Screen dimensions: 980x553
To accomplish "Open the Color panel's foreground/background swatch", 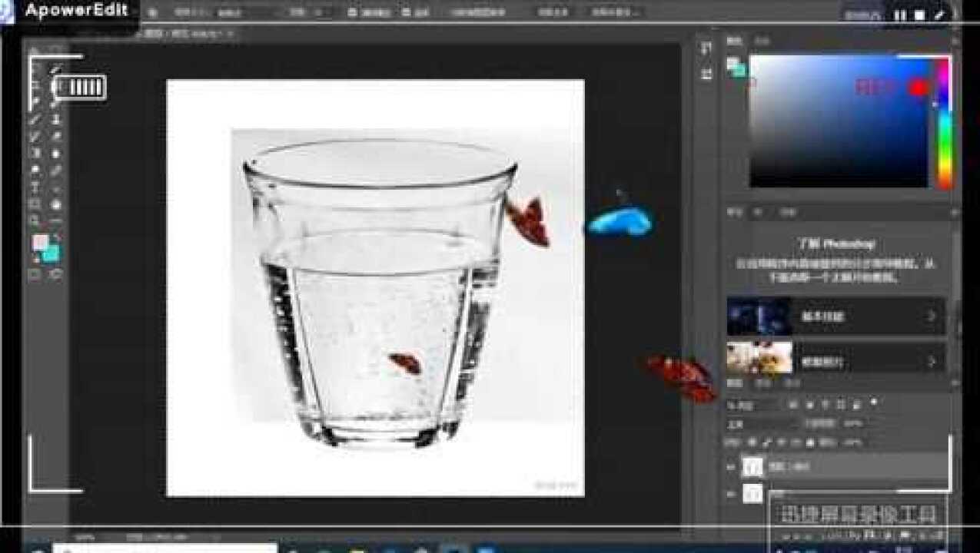I will click(736, 67).
